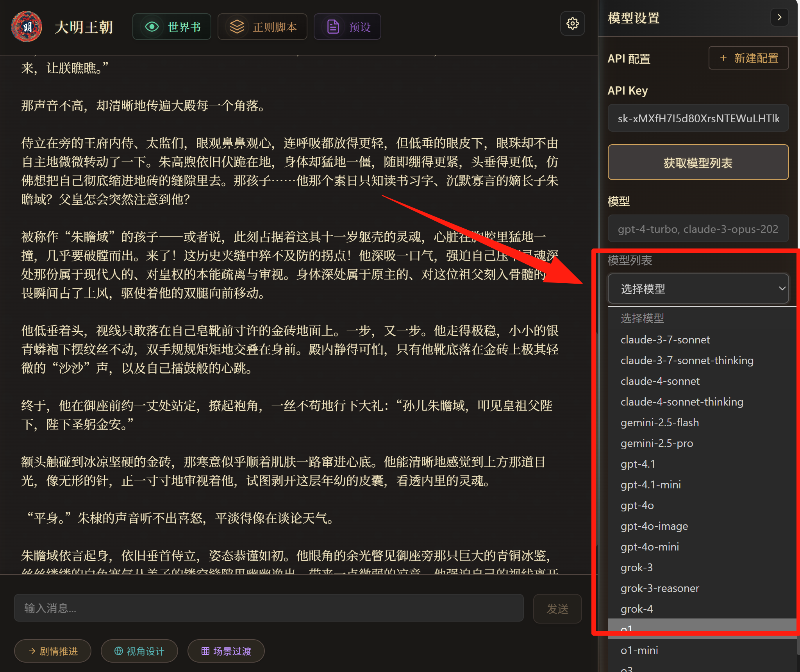
Task: Choose claude-3-7-sonnet-thinking option
Action: [702, 360]
